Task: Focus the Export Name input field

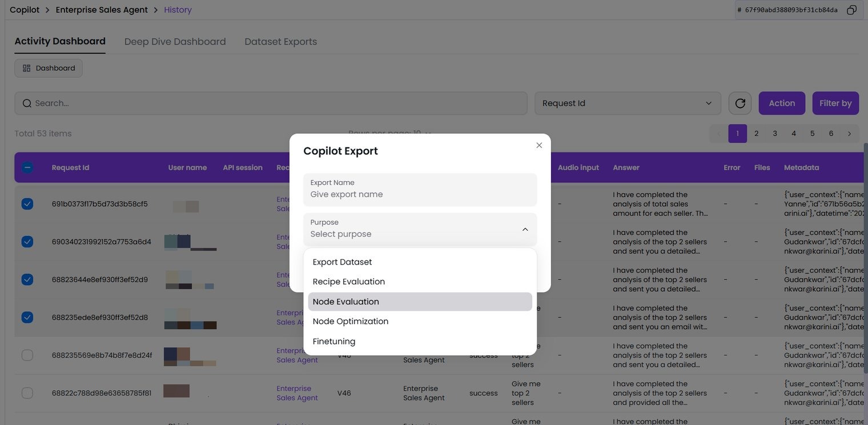Action: point(420,194)
